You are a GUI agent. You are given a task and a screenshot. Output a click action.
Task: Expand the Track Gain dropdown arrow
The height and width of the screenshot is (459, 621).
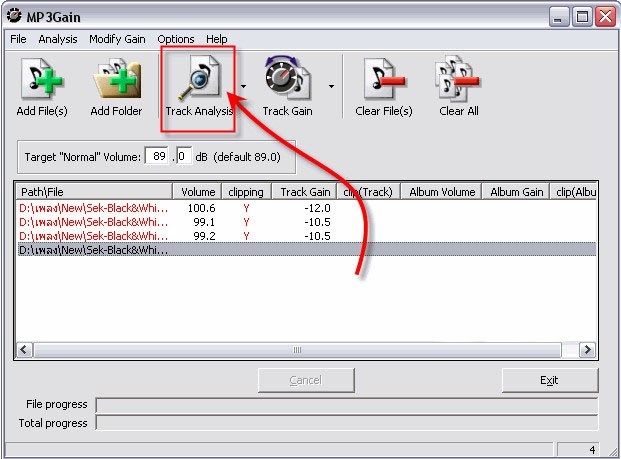[331, 86]
